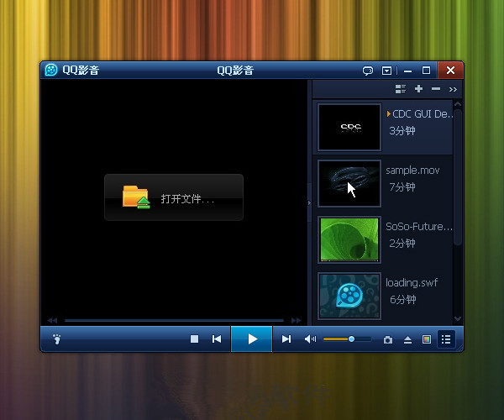Remove item from playlist with minus icon

coord(436,89)
